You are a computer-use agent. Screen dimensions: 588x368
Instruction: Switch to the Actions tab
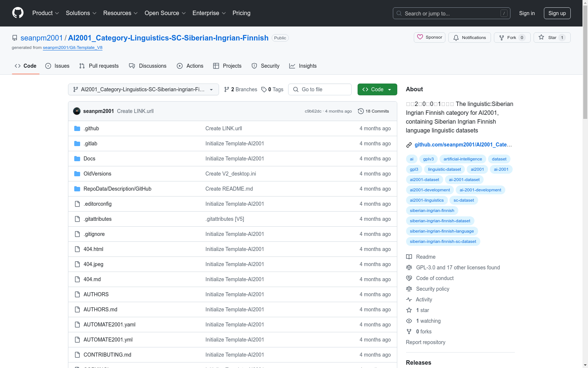click(190, 66)
